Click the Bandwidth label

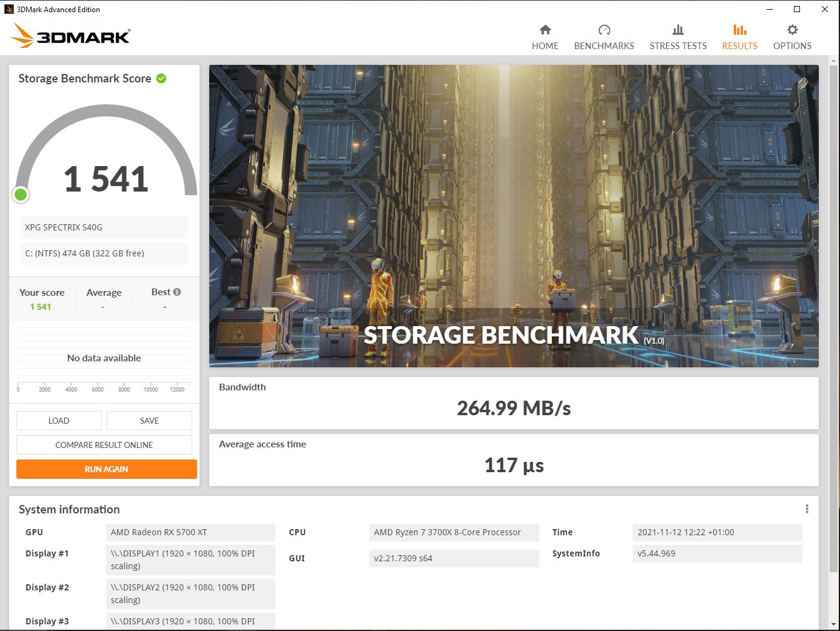click(242, 387)
